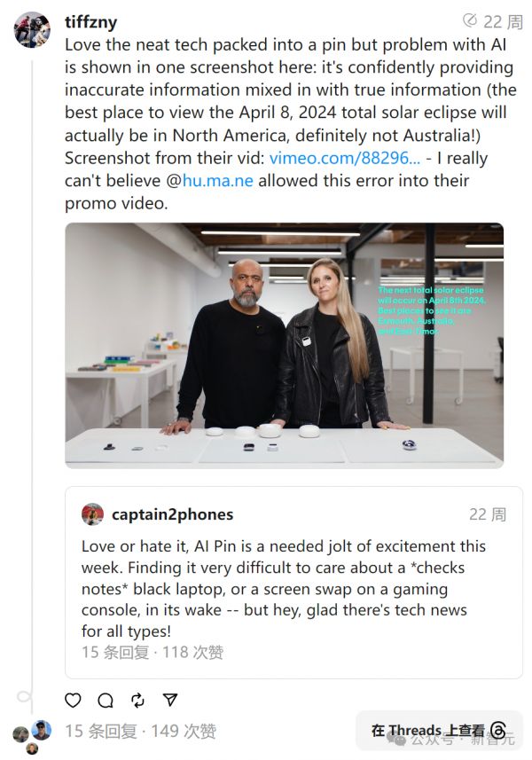Open the vimeo.com video link

coord(344,158)
